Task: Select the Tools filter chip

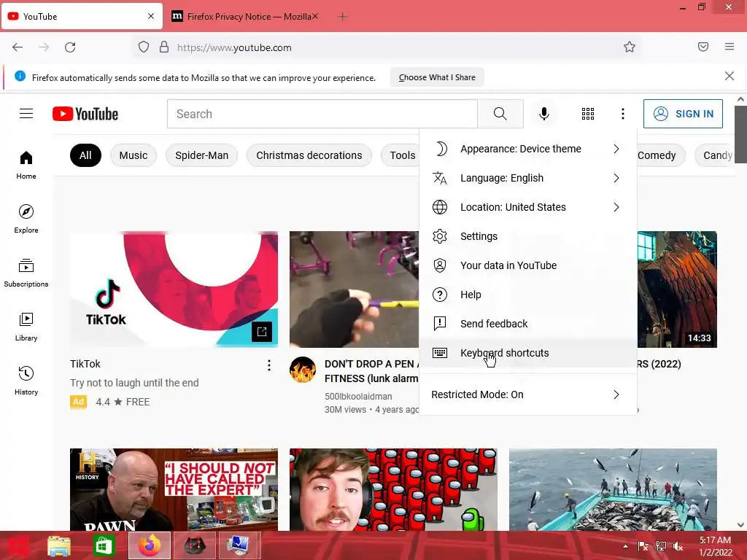Action: pyautogui.click(x=400, y=155)
